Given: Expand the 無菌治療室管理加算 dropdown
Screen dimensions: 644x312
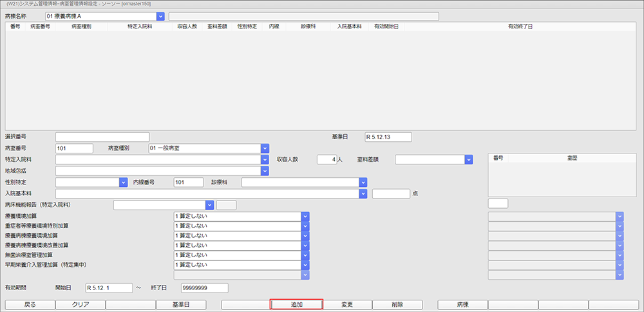Looking at the screenshot, I should (x=306, y=255).
